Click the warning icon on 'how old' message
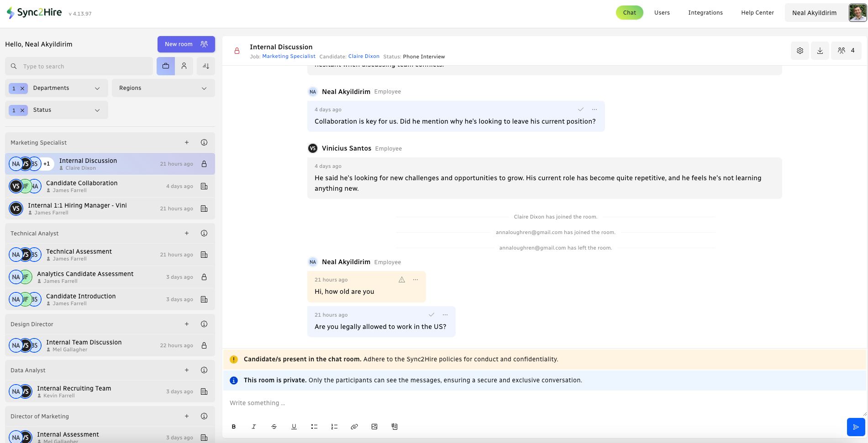 click(x=402, y=280)
